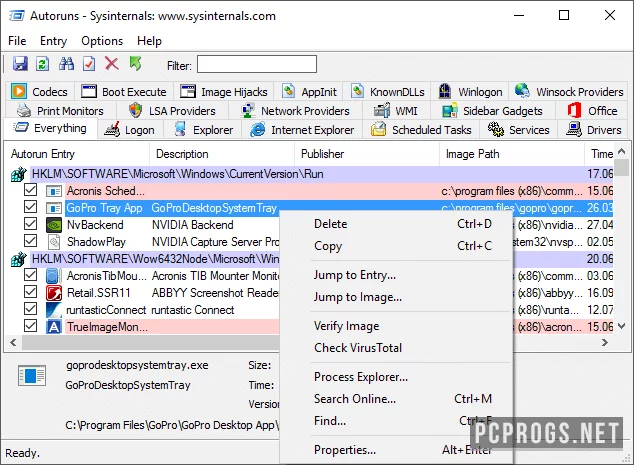Click the horizontal scrollbar left arrow
Image resolution: width=634 pixels, height=465 pixels.
13,343
